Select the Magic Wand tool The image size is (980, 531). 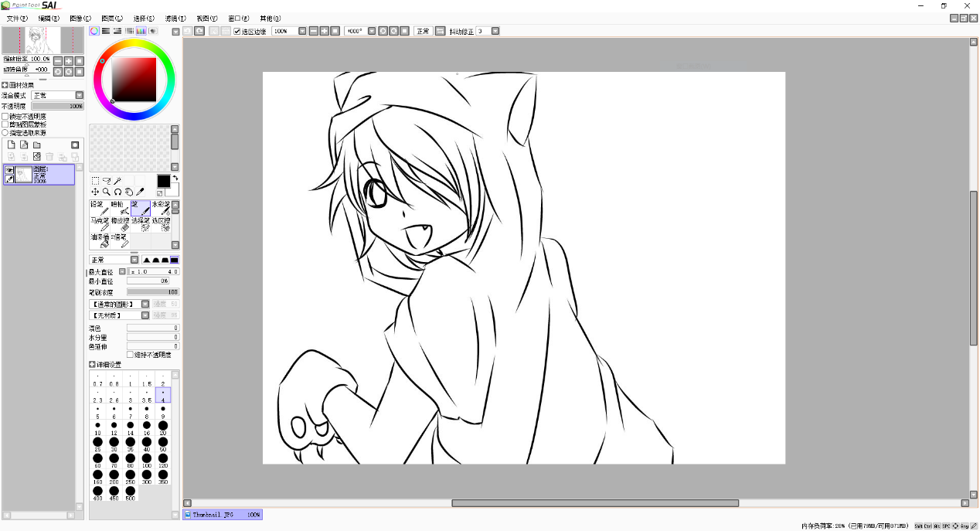click(x=117, y=181)
